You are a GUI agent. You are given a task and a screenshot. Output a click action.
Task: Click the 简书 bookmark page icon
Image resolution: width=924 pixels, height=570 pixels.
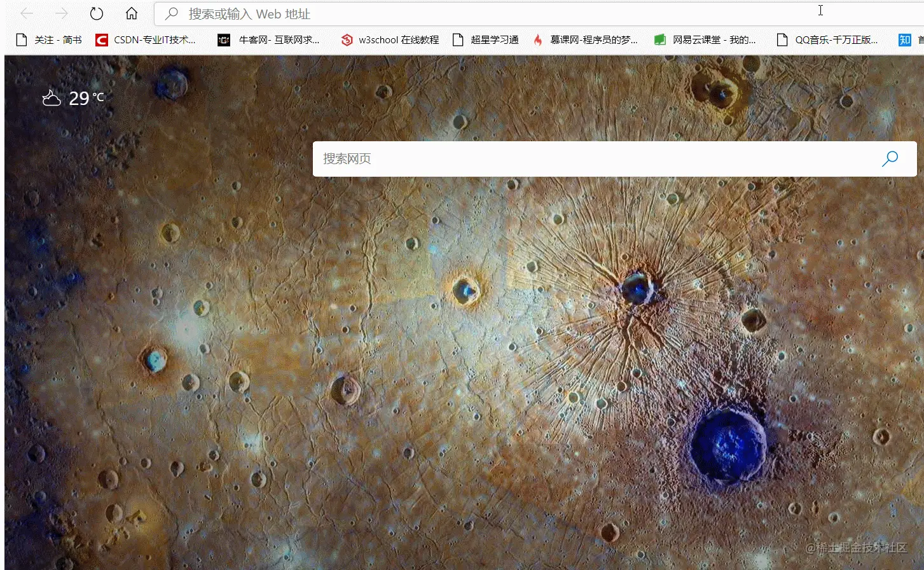coord(22,40)
